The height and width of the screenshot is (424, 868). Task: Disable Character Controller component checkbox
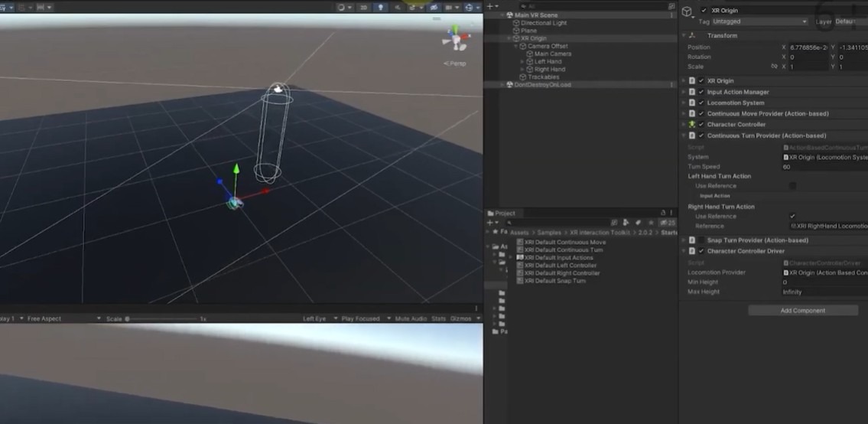[x=701, y=125]
